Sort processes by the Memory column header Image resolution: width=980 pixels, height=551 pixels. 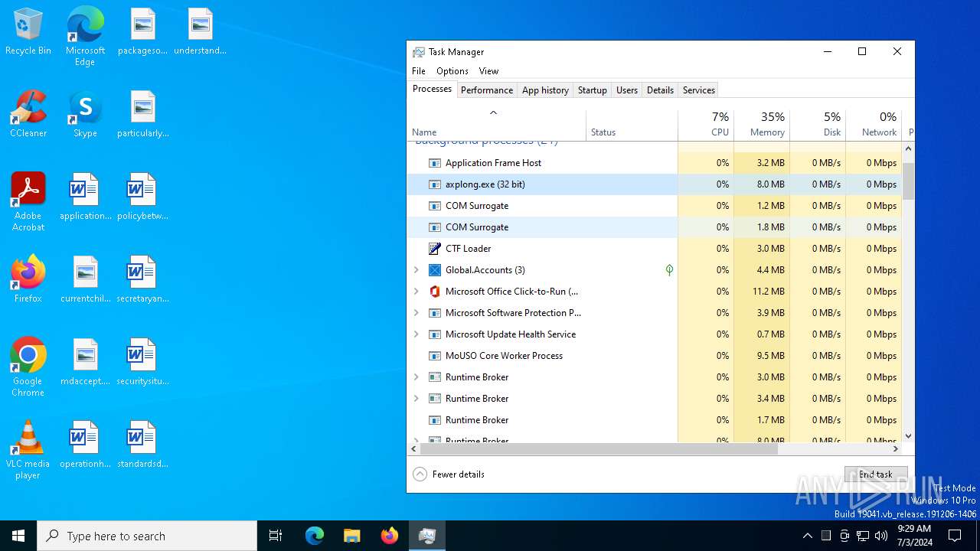point(762,125)
